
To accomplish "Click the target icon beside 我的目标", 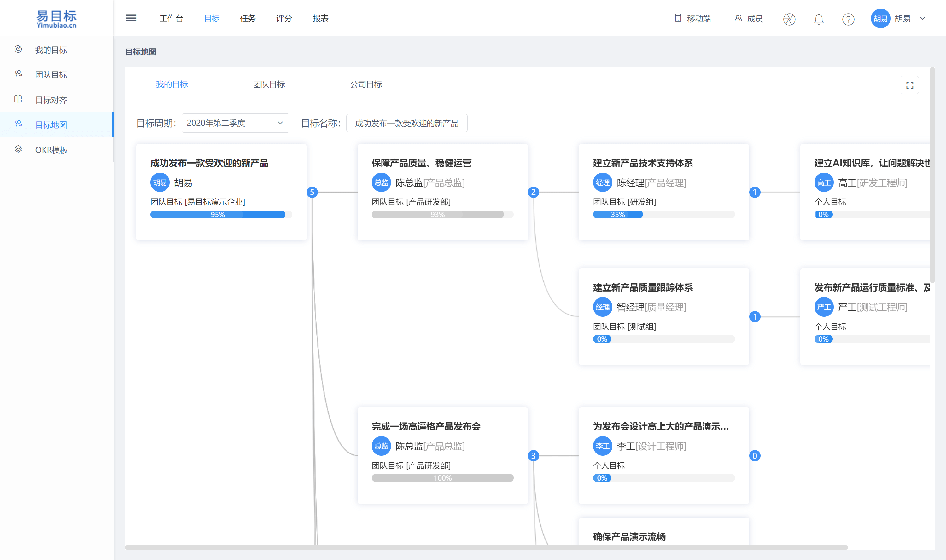I will point(18,49).
